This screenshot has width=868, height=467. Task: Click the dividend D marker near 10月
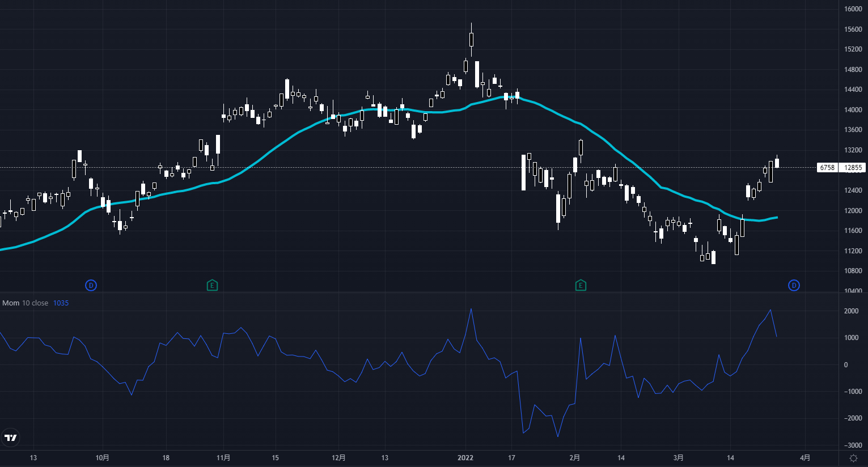coord(91,285)
